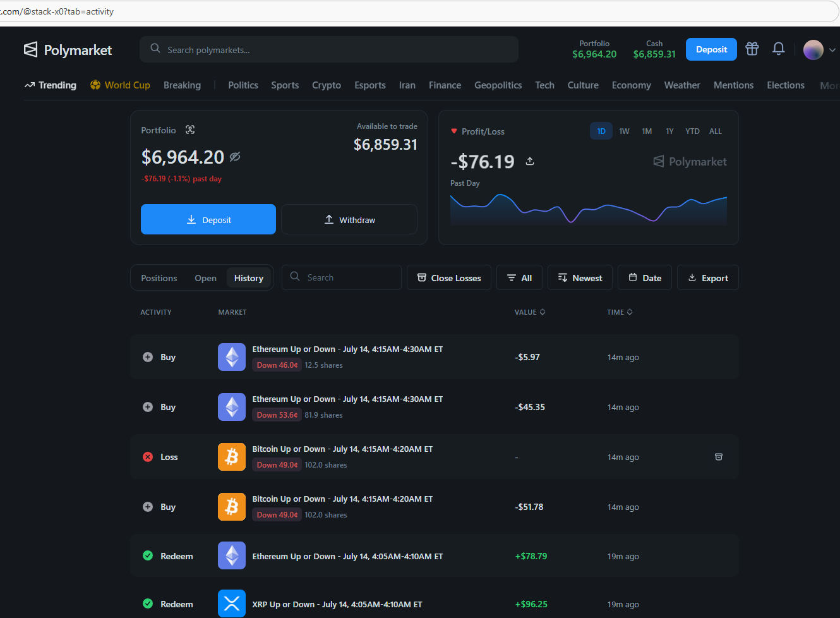Click the XRP icon in Redeem row

(x=232, y=603)
